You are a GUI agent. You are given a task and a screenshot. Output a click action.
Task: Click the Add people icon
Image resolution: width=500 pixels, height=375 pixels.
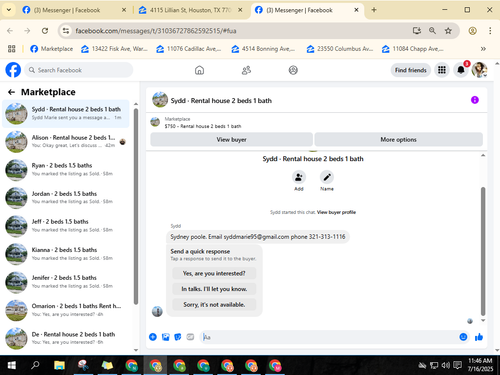[299, 177]
